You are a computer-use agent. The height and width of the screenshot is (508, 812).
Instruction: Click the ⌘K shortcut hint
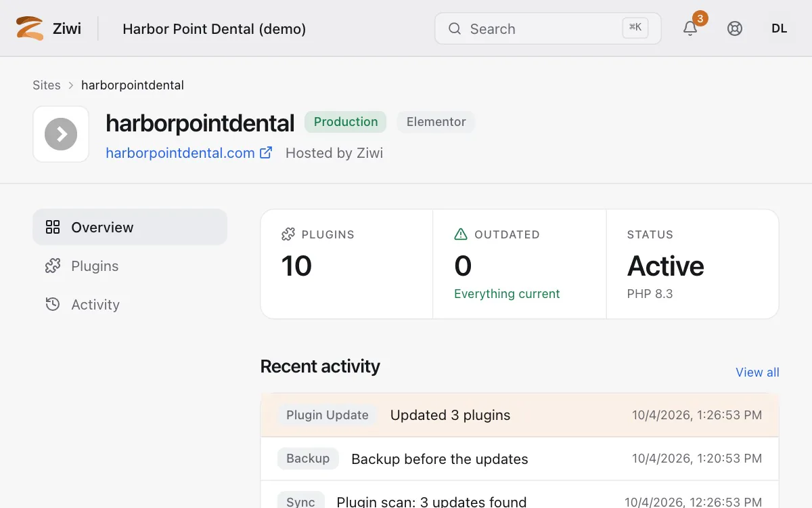[x=635, y=28]
